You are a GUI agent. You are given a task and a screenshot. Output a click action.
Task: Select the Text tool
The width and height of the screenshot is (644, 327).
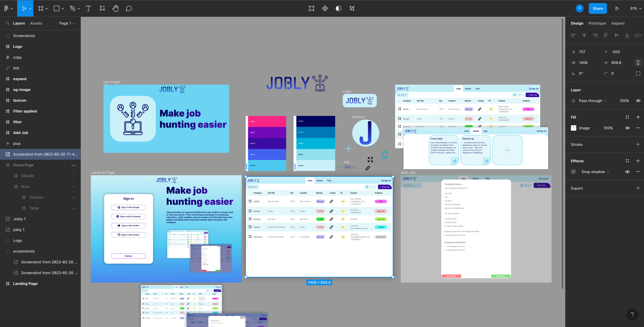tap(88, 8)
